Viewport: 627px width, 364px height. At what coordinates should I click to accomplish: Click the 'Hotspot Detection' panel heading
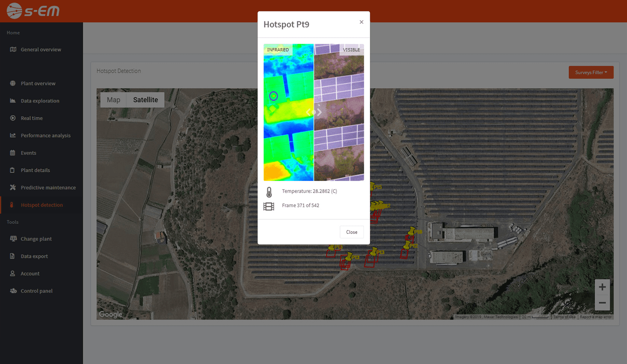click(119, 71)
